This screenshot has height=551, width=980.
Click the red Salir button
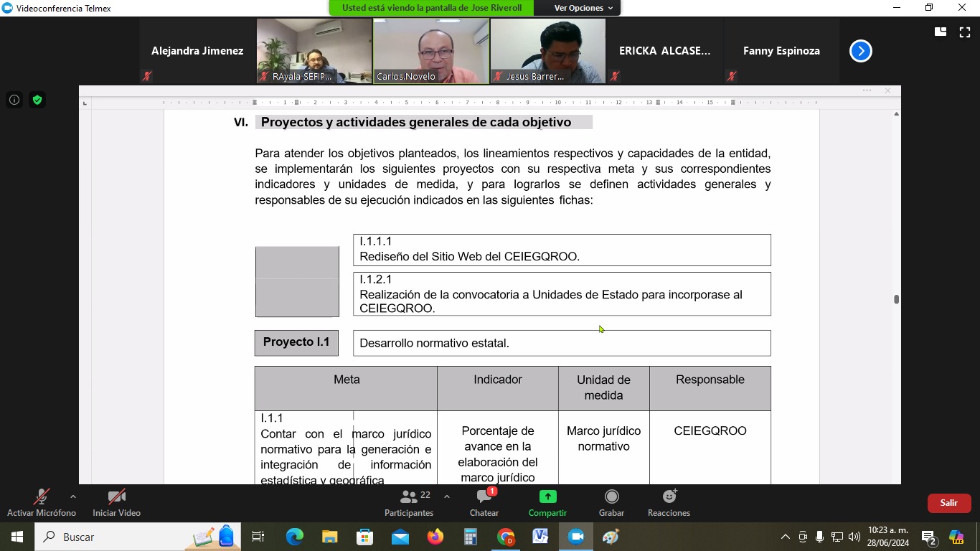click(948, 503)
